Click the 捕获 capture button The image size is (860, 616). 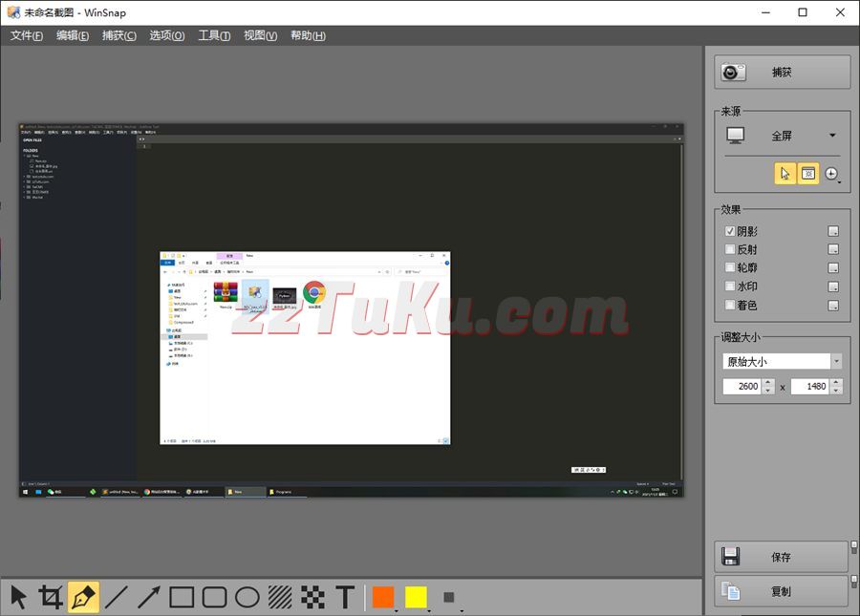pos(782,72)
